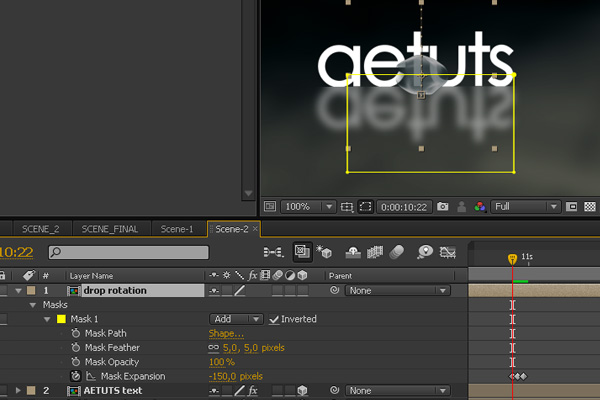The height and width of the screenshot is (400, 600).
Task: Open the Brainstorm lightbulb icon
Action: [x=425, y=252]
